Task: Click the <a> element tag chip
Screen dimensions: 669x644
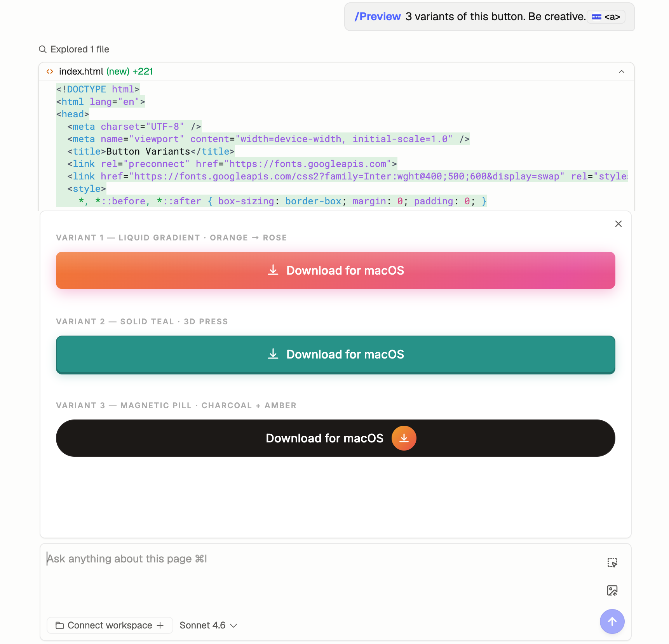Action: (606, 17)
